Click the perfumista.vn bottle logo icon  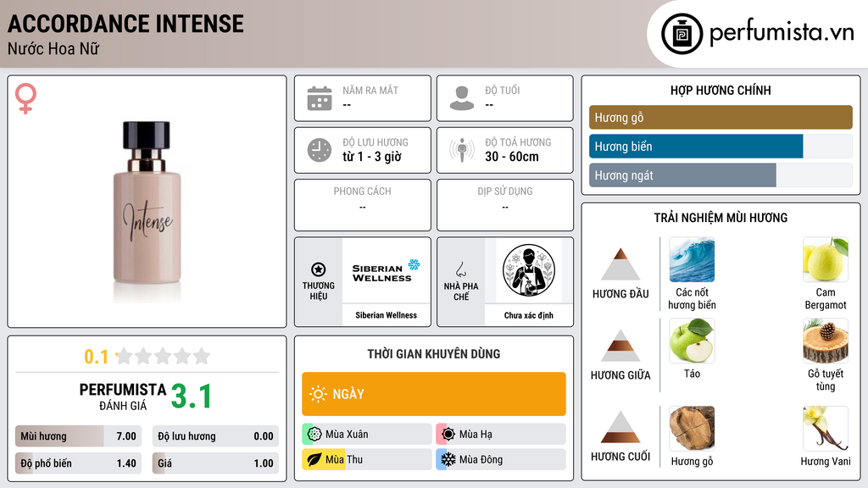coord(682,34)
